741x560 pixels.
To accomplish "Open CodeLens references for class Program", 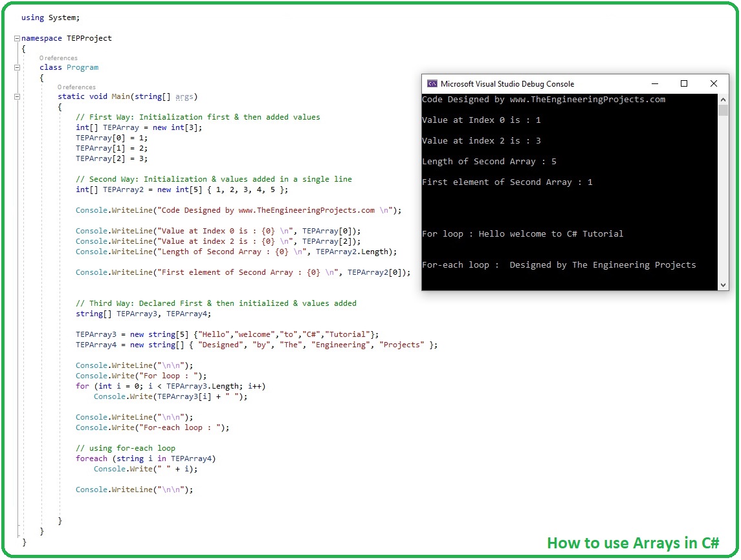I will [58, 58].
